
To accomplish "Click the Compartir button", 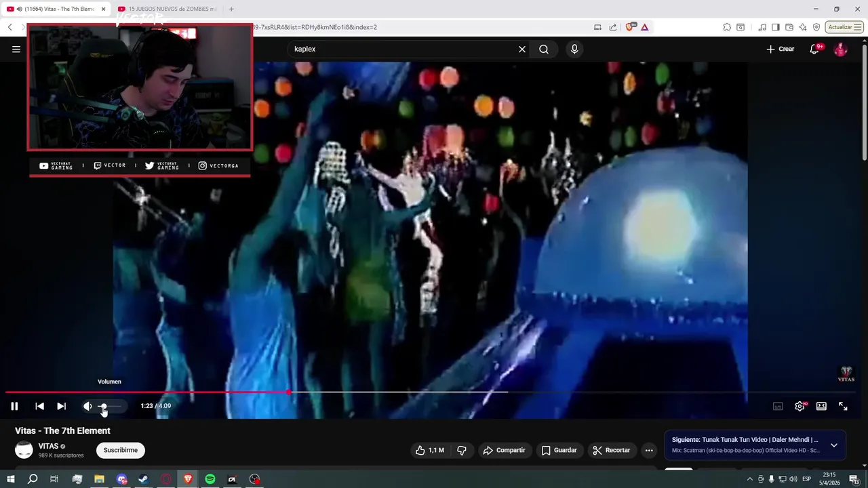I will (x=504, y=450).
